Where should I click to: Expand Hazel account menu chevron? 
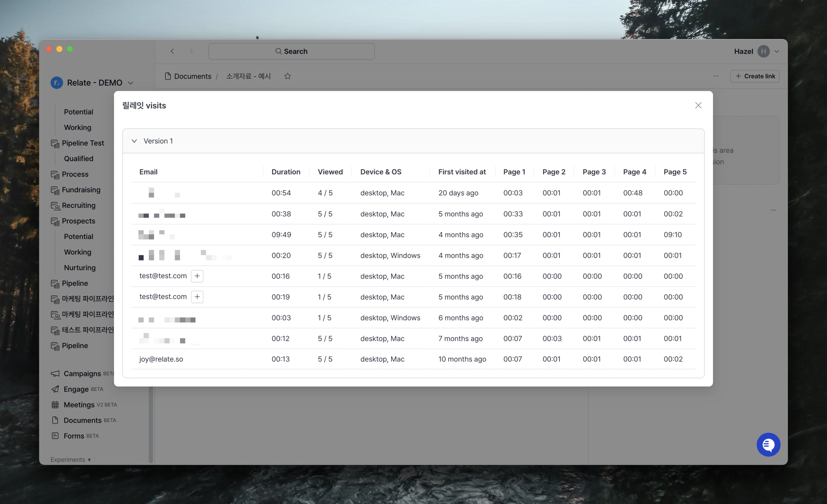pyautogui.click(x=776, y=51)
